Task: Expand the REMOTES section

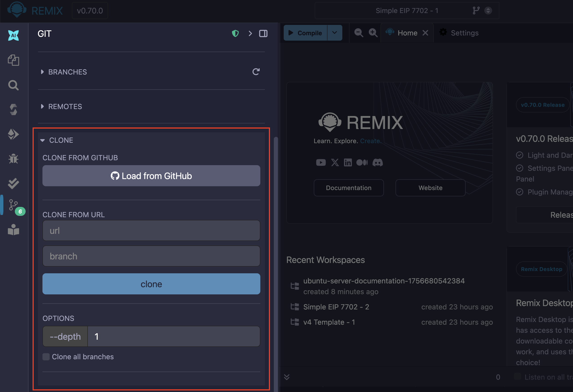Action: pyautogui.click(x=61, y=106)
